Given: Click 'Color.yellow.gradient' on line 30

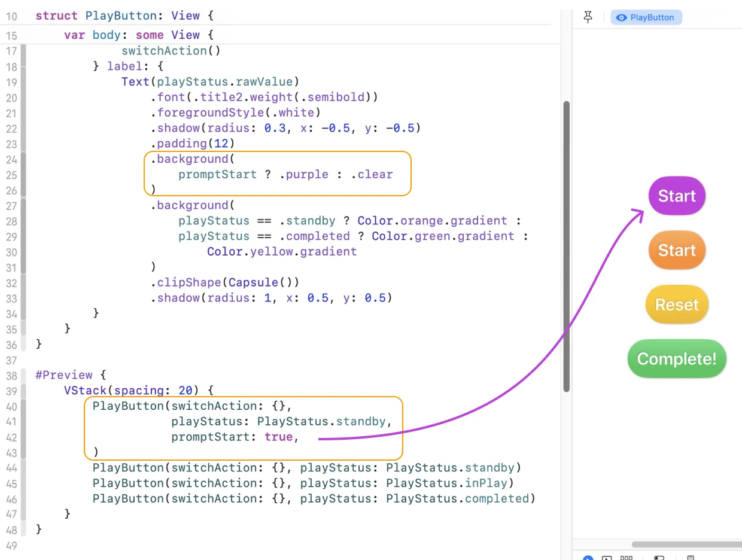Looking at the screenshot, I should pyautogui.click(x=282, y=251).
